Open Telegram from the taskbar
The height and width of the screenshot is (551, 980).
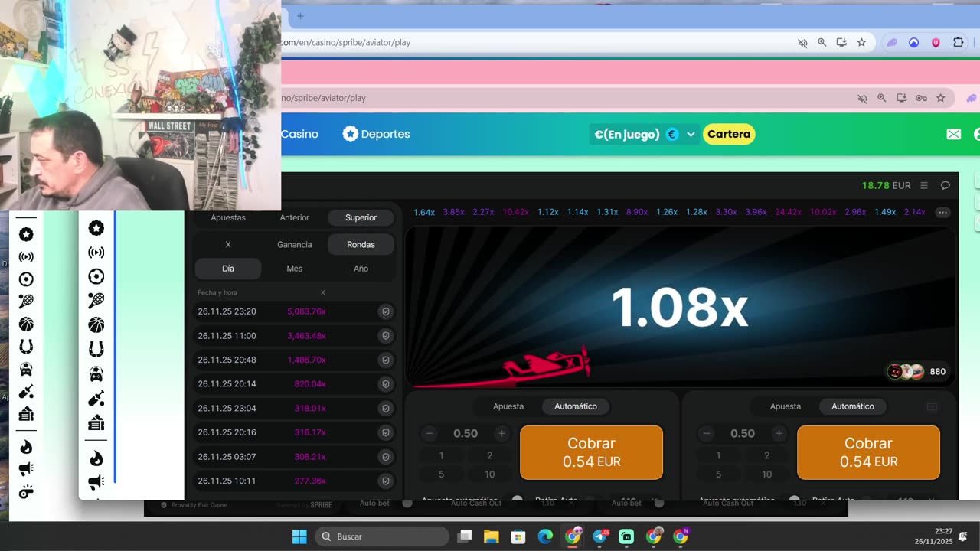click(599, 536)
